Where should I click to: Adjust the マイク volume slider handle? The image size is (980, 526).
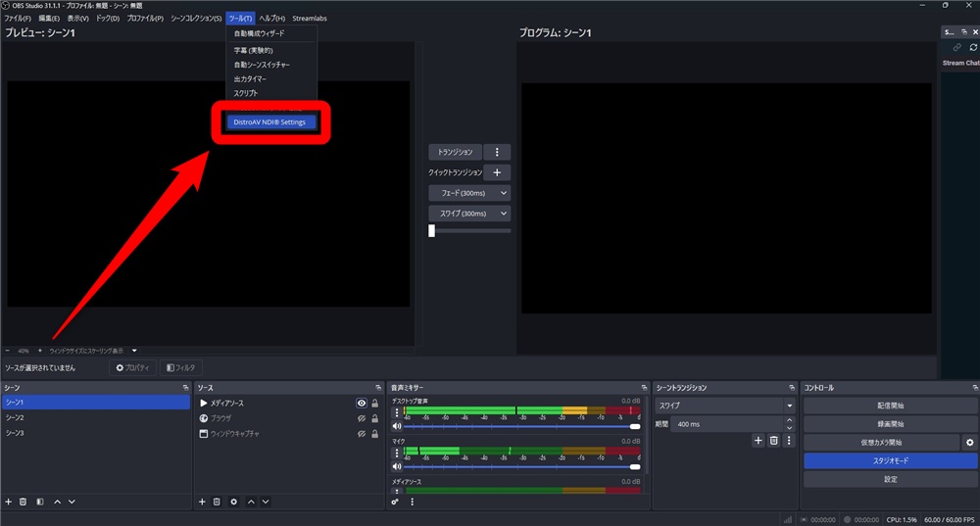pyautogui.click(x=635, y=466)
